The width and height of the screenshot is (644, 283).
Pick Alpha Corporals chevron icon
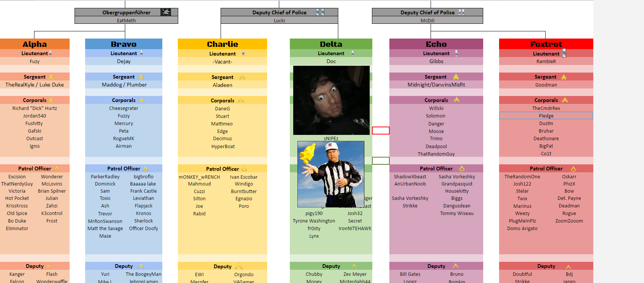(51, 101)
